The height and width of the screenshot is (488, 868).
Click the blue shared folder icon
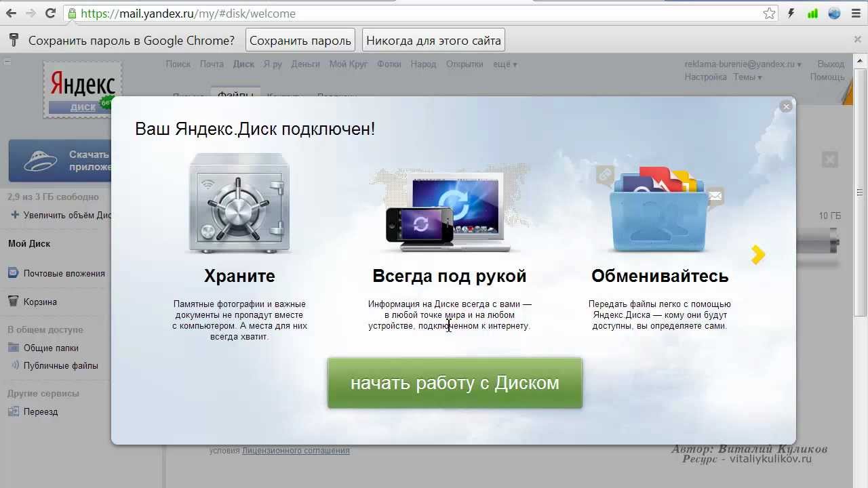(x=660, y=209)
